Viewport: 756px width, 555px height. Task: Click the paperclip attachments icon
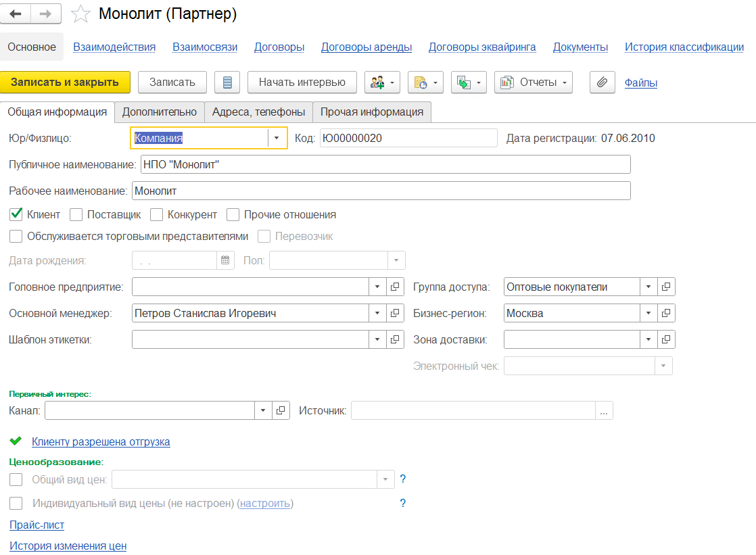coord(601,82)
